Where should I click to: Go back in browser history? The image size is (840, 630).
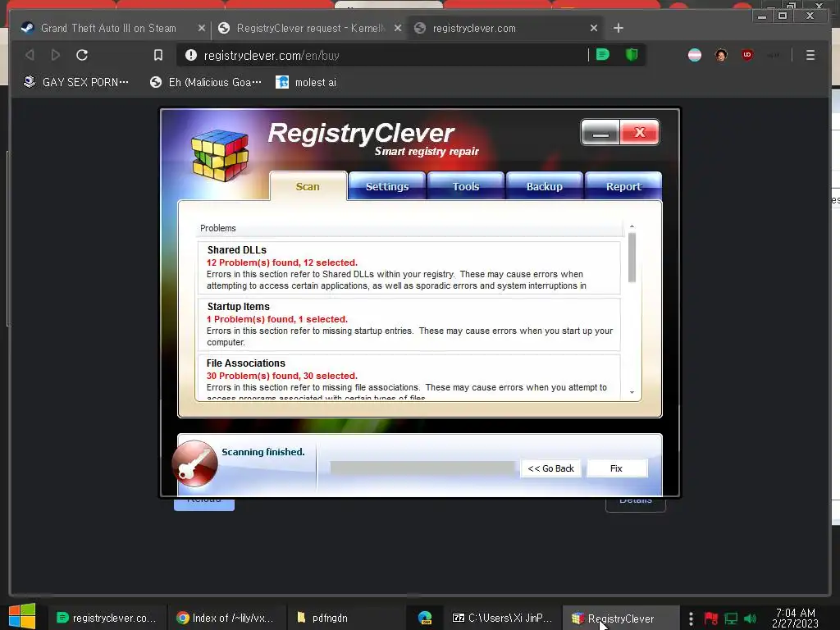click(x=30, y=55)
